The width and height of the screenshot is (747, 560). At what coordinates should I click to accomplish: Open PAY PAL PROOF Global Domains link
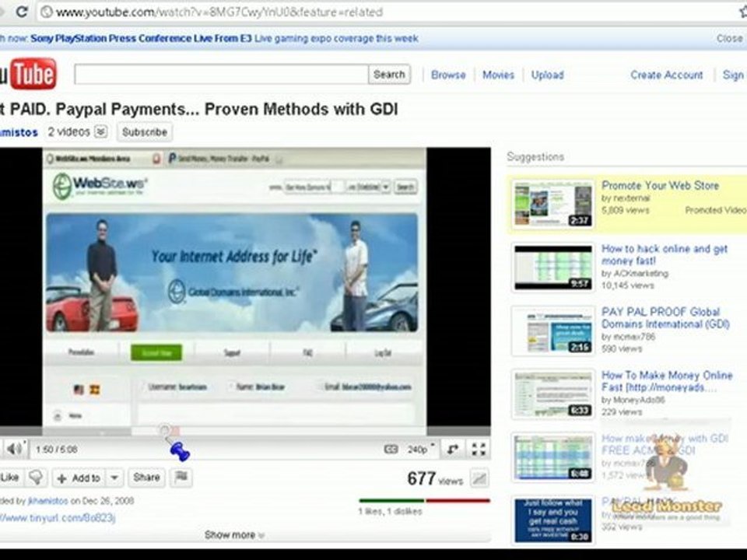click(x=665, y=318)
